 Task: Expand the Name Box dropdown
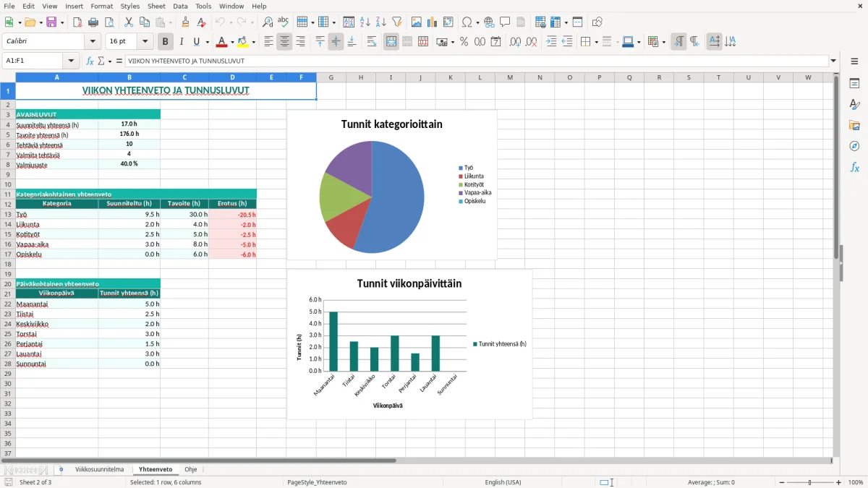click(x=71, y=61)
